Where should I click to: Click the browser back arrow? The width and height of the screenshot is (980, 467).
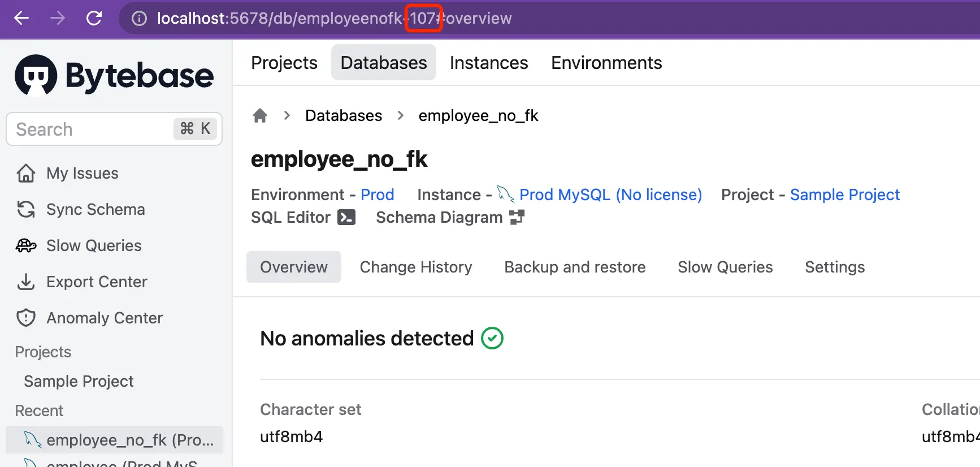click(21, 18)
